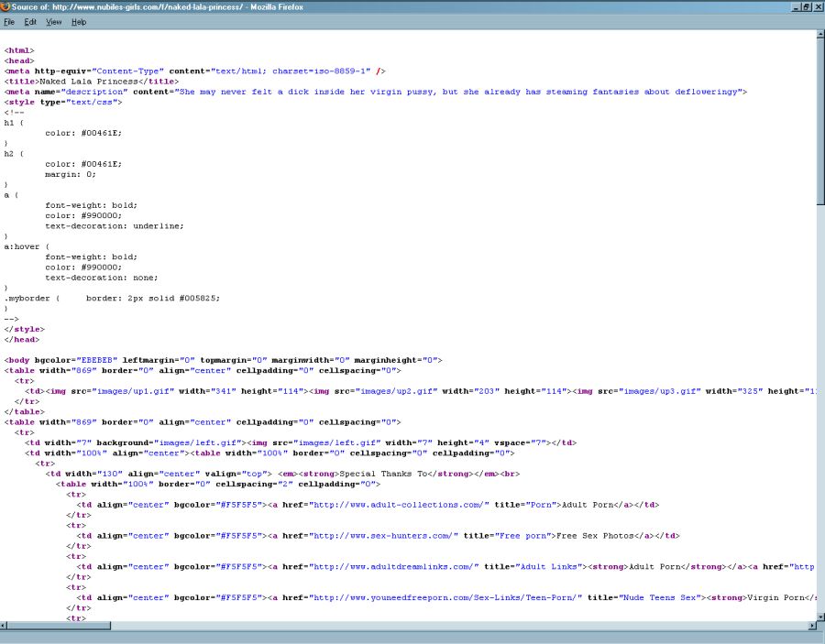The image size is (825, 644).
Task: Minimize the source viewer window
Action: pos(794,6)
